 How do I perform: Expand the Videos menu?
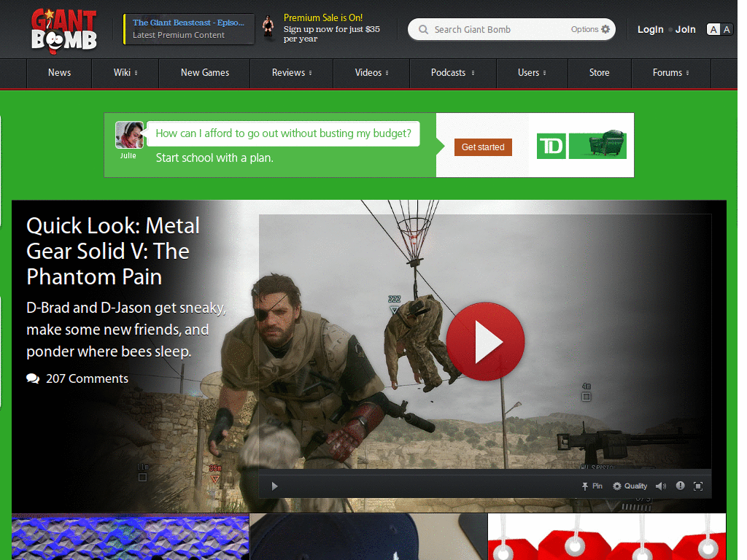click(371, 73)
